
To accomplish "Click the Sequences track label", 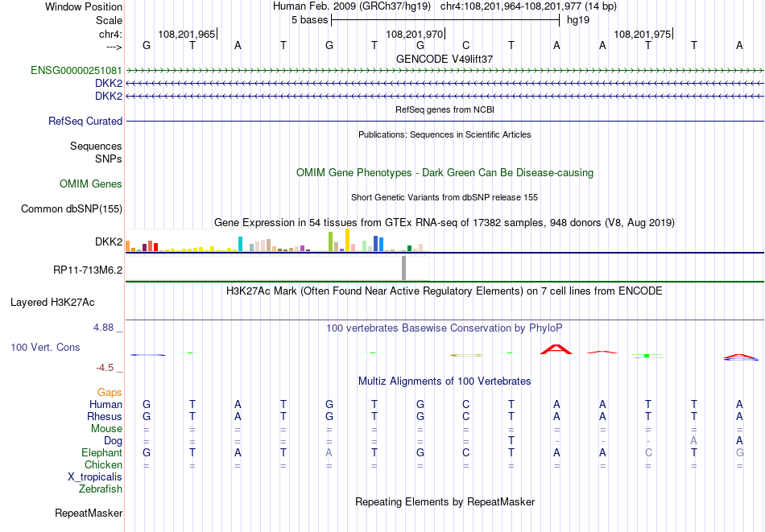I will point(96,146).
